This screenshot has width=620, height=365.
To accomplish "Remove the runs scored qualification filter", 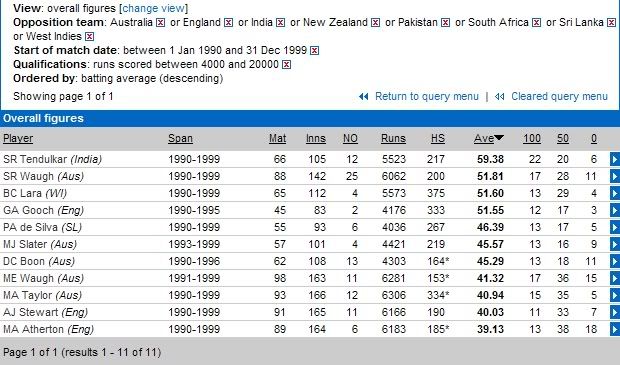I will tap(287, 64).
